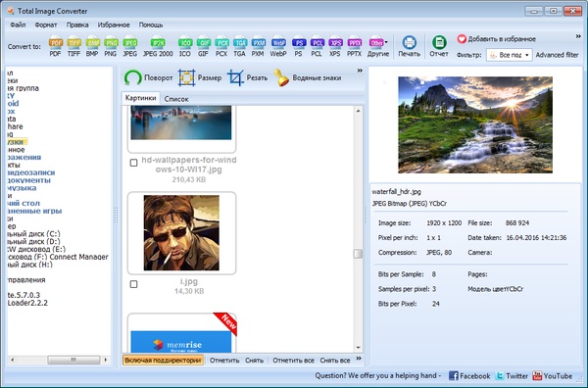This screenshot has height=388, width=588.
Task: Click folder tree horizontal scrollbar thumb
Action: coord(73,360)
